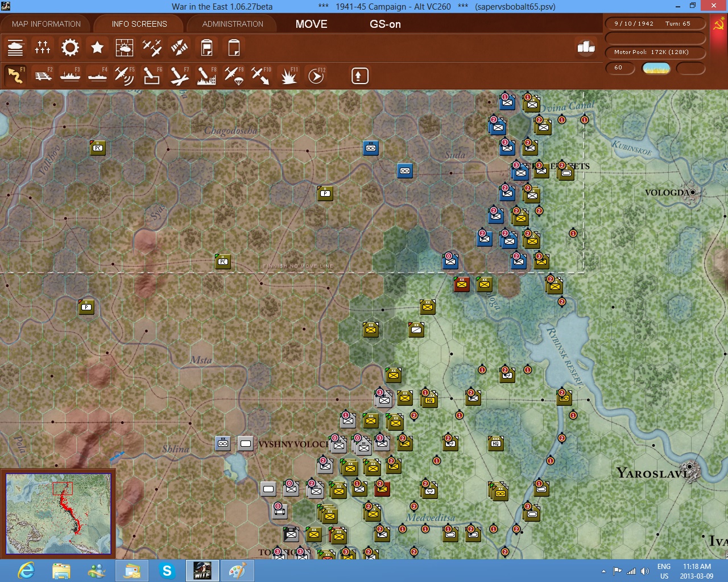
Task: Select the white unit on Vyshny Volochek
Action: tap(246, 443)
